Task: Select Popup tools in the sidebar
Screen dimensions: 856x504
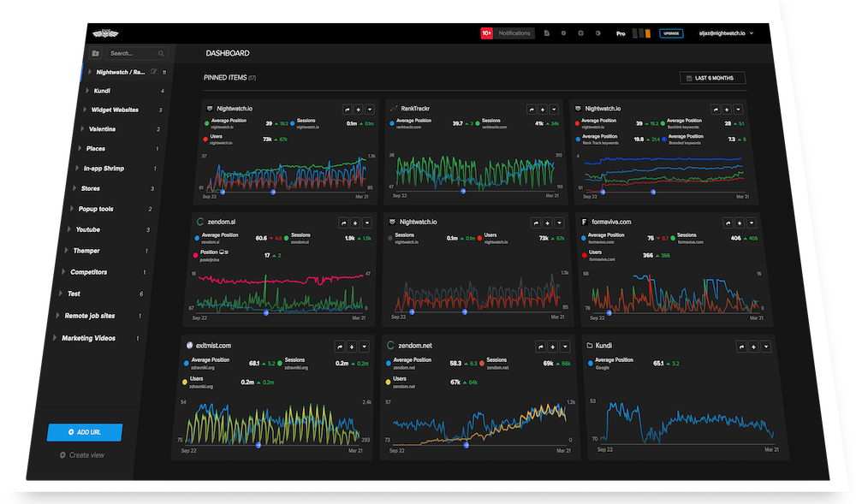Action: [x=96, y=209]
